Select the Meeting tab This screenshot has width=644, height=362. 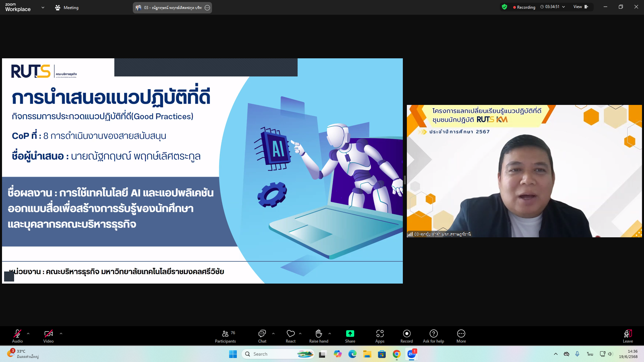coord(67,7)
